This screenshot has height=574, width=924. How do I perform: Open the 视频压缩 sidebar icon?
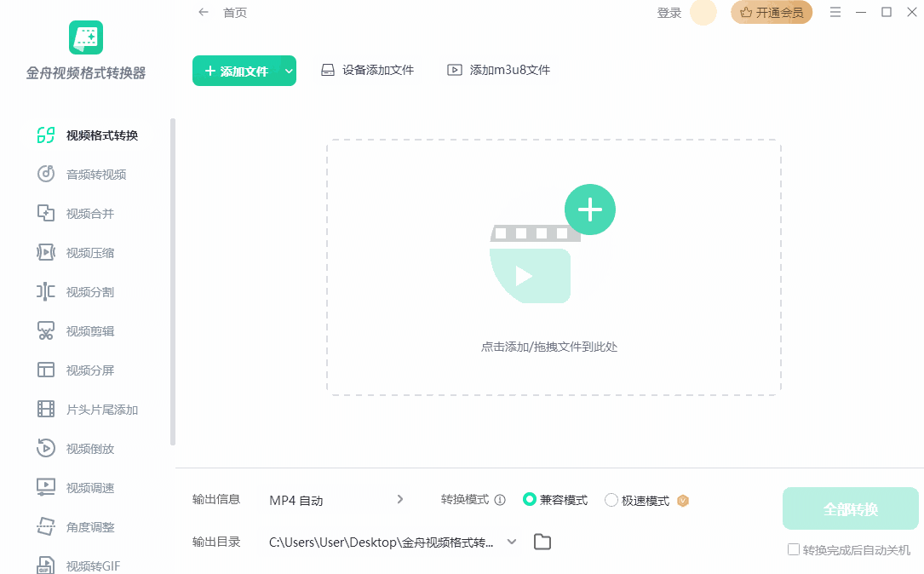point(46,252)
